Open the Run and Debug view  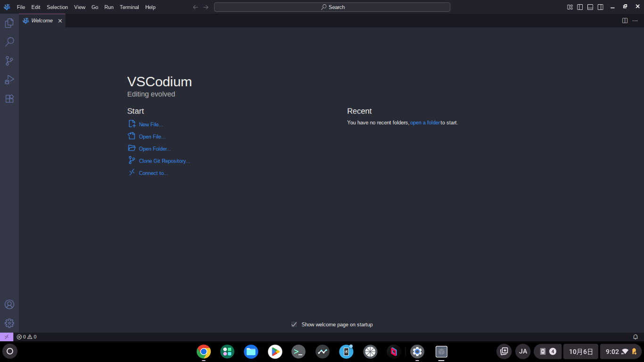click(9, 80)
